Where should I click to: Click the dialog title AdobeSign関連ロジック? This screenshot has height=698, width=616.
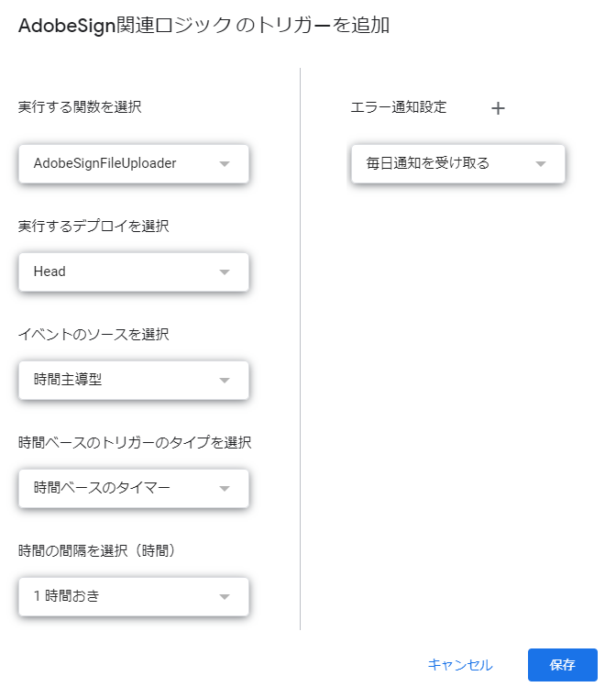coord(125,25)
